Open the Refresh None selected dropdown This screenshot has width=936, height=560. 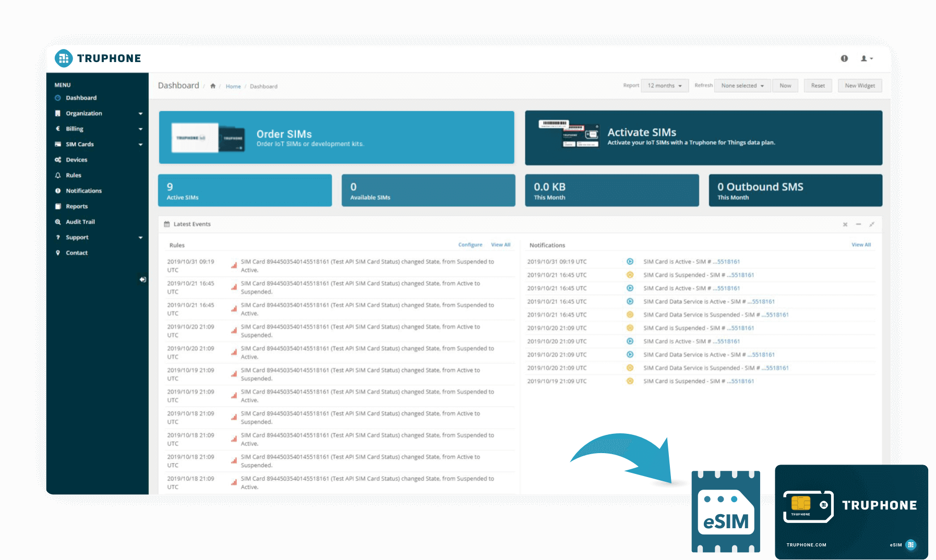[x=742, y=86]
